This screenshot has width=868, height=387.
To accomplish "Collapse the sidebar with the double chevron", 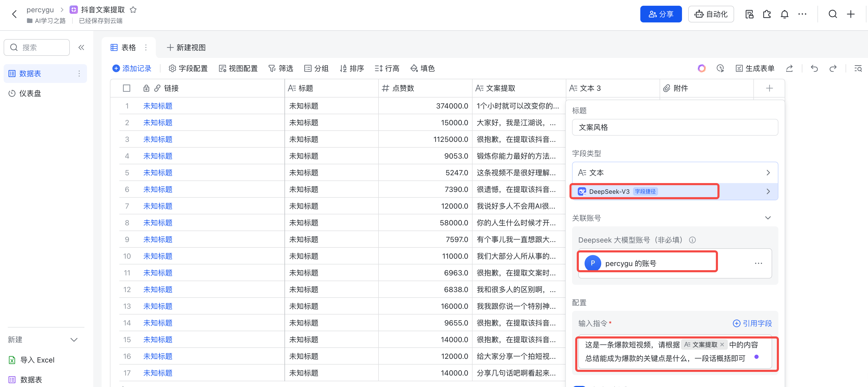I will (81, 47).
